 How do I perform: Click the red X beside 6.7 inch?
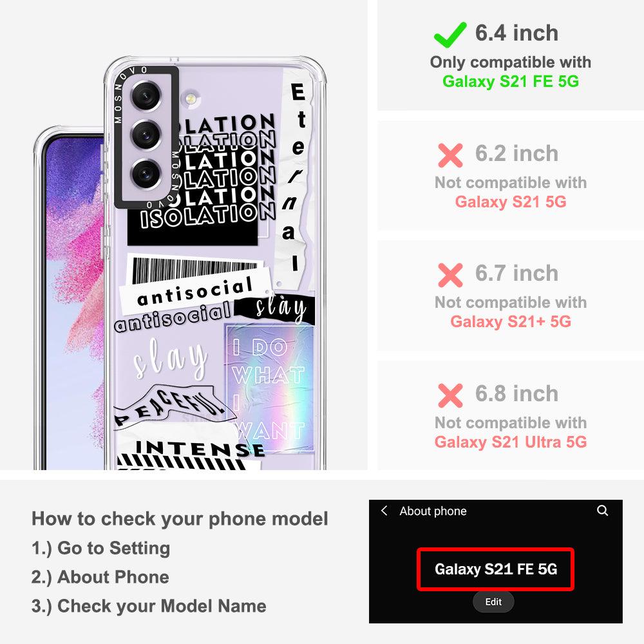point(450,275)
